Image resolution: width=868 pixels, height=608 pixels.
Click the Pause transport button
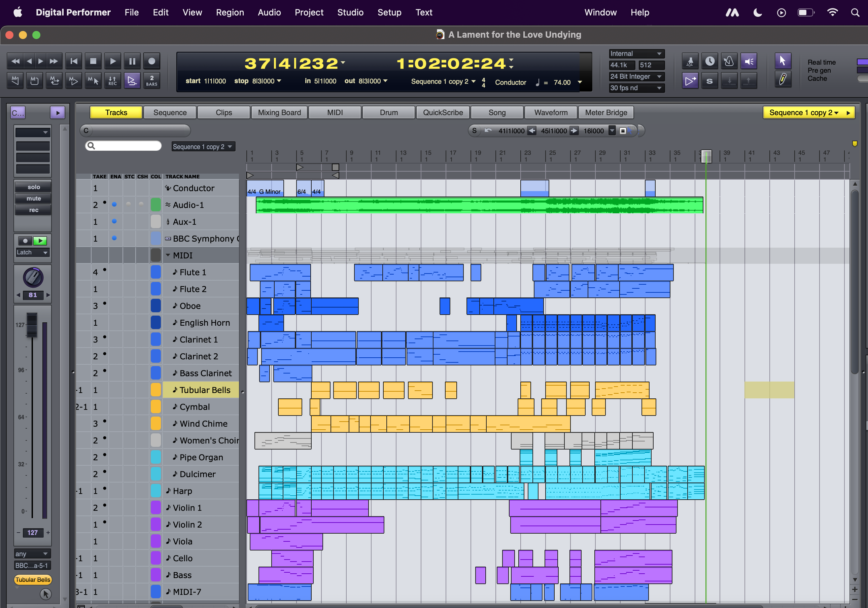pos(132,61)
